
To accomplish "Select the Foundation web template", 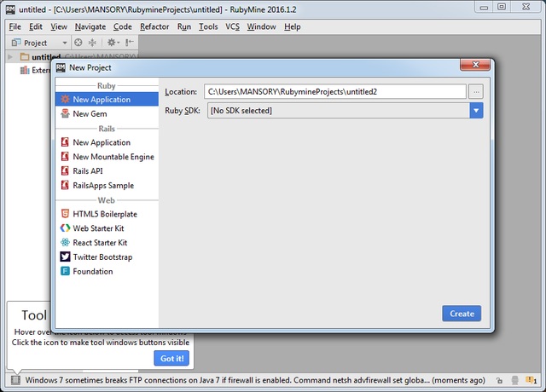I will point(92,272).
